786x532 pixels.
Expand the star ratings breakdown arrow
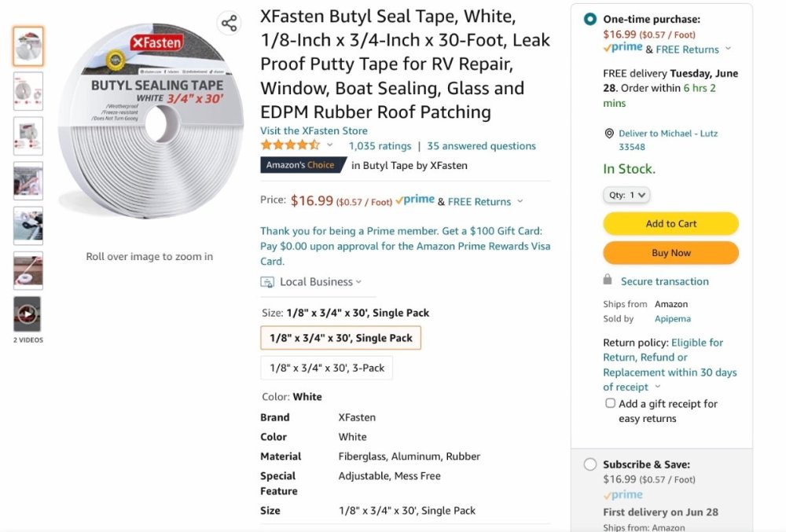coord(330,145)
